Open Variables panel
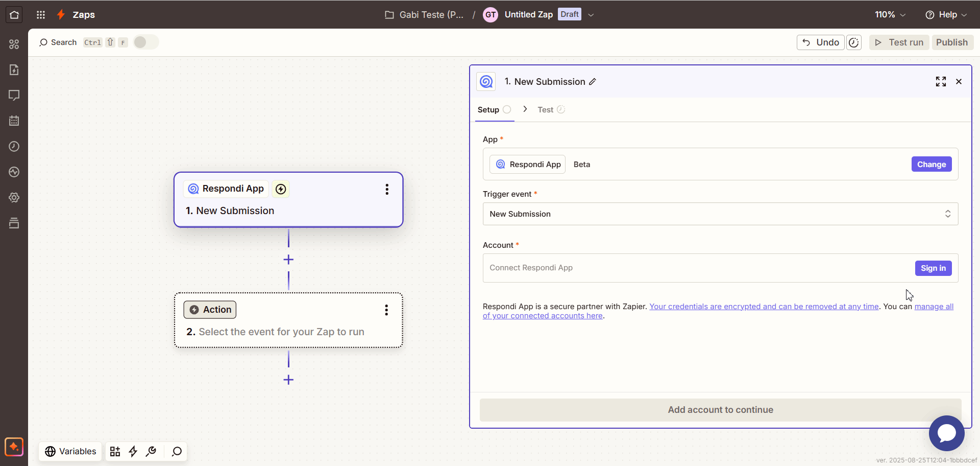Image resolution: width=980 pixels, height=466 pixels. click(x=70, y=451)
